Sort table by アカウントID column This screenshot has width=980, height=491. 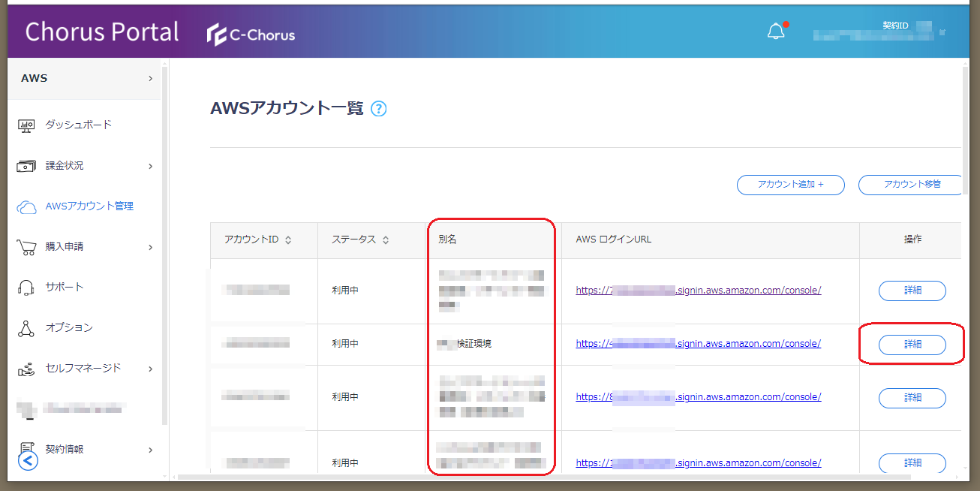tap(288, 240)
